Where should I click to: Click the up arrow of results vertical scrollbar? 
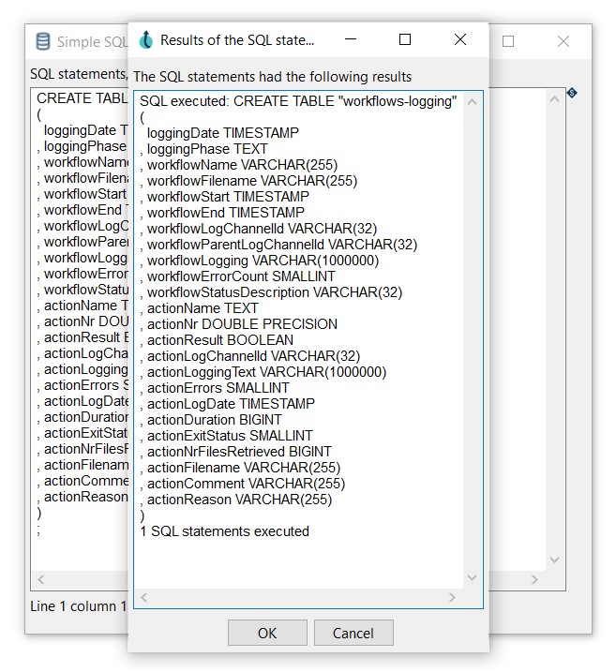pos(472,102)
